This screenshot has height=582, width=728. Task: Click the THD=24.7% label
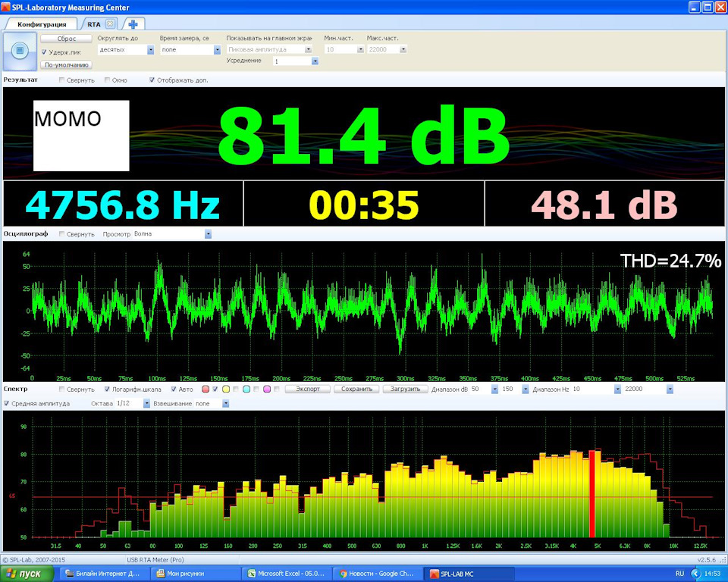pyautogui.click(x=670, y=261)
